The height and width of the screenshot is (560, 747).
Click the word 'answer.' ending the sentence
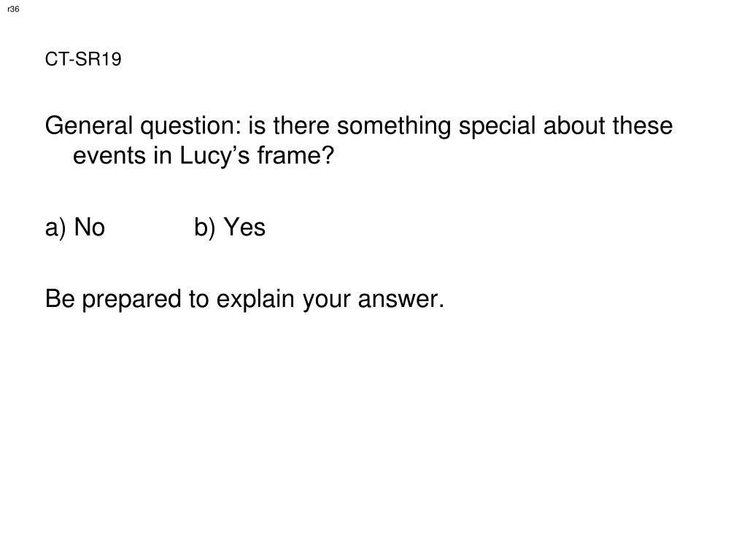coord(401,300)
